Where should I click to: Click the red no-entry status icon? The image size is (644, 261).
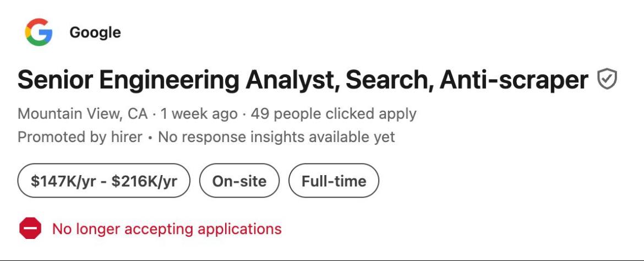pyautogui.click(x=30, y=229)
